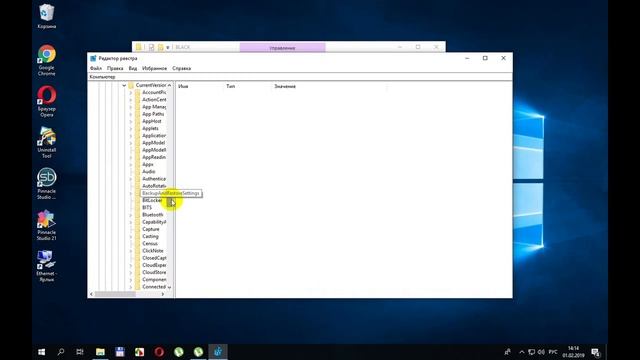Click the floppy-disk app on the taskbar
The height and width of the screenshot is (360, 640).
pyautogui.click(x=120, y=352)
